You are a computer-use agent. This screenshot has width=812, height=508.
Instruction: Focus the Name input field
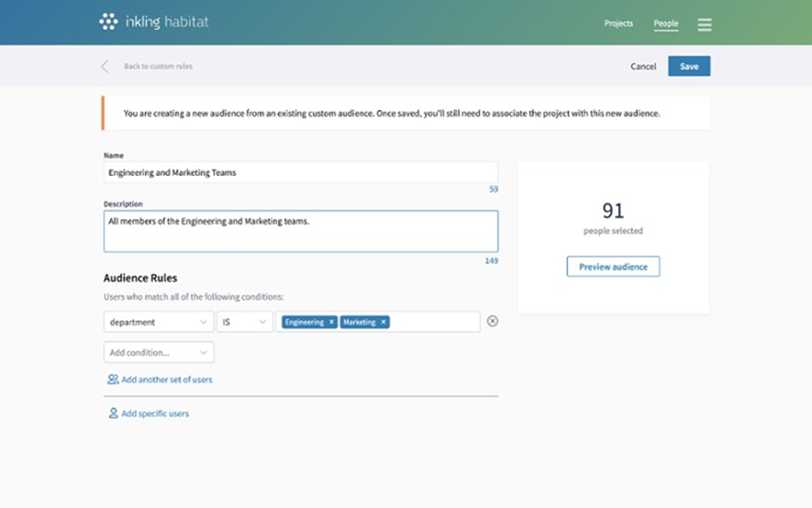pos(300,173)
